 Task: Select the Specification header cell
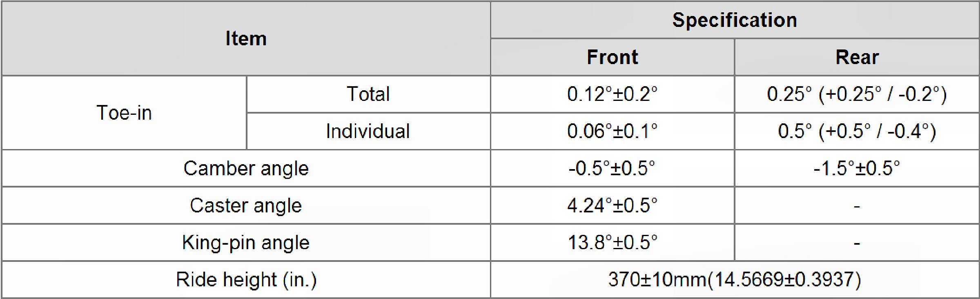734,20
